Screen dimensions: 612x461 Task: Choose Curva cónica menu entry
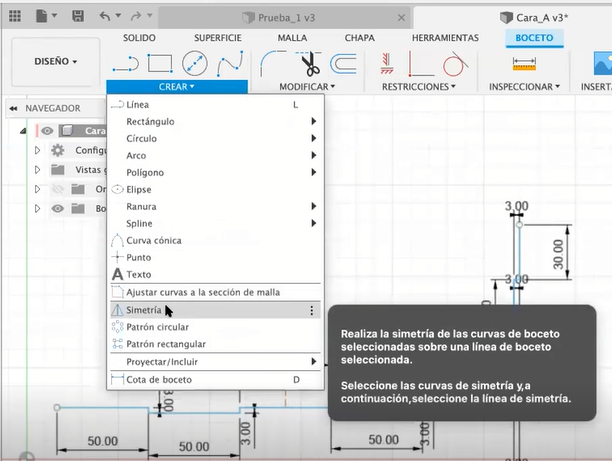[x=215, y=240]
